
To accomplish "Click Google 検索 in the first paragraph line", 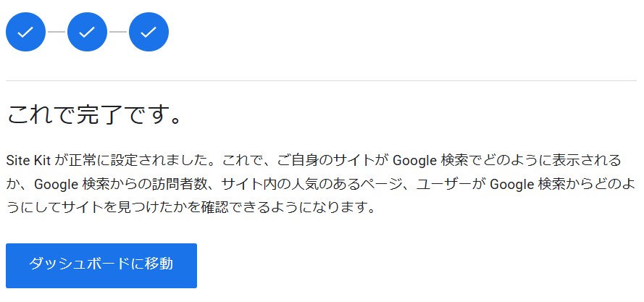I will [424, 160].
